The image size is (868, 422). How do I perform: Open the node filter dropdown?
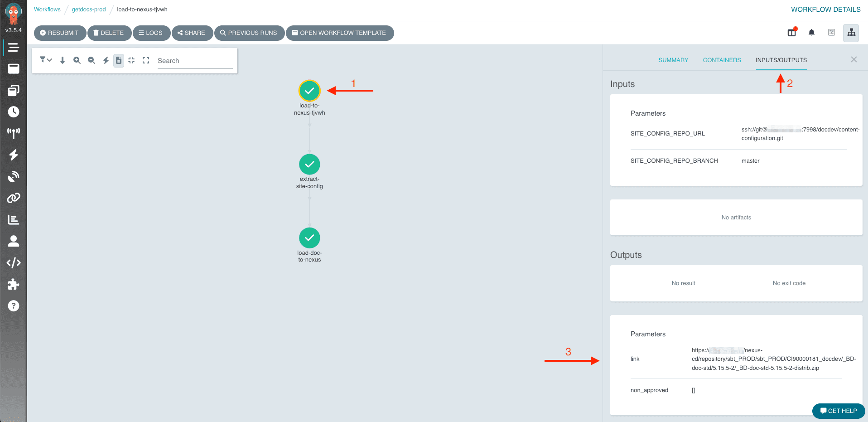tap(45, 60)
